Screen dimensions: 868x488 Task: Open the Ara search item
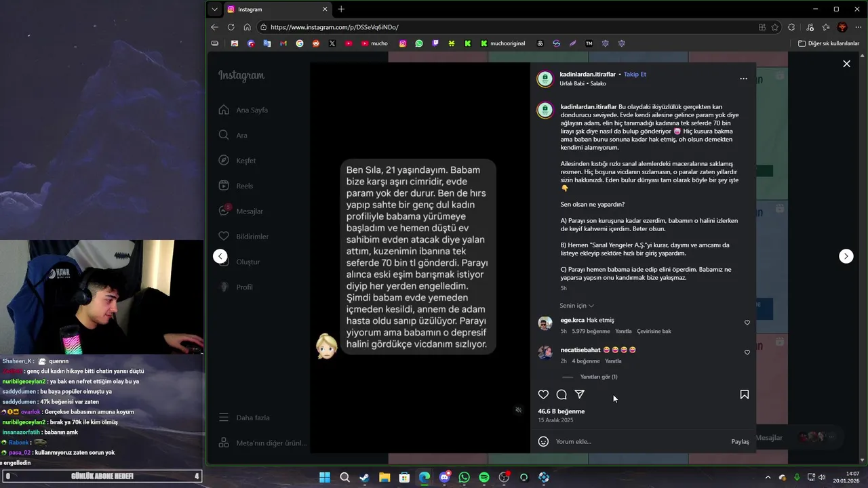[x=233, y=135]
